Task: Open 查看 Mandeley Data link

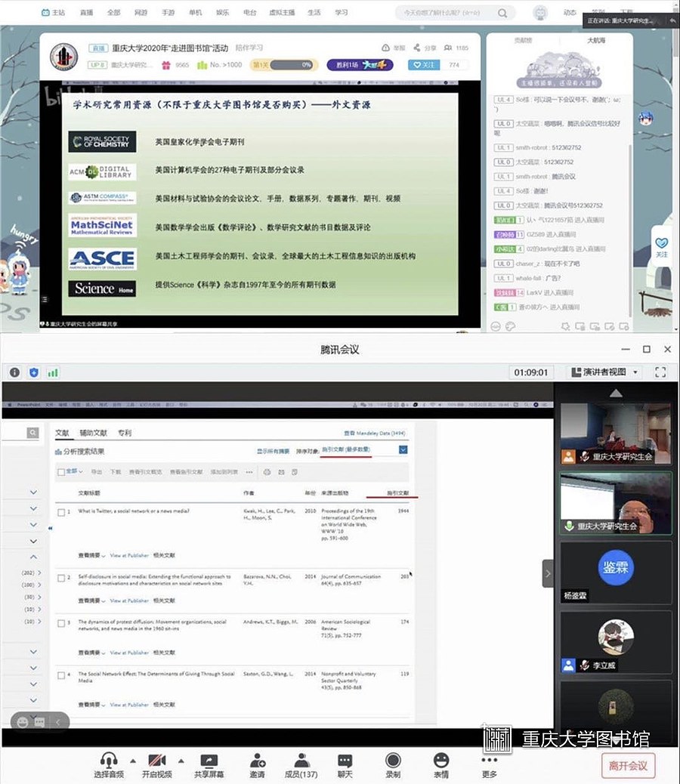Action: pyautogui.click(x=375, y=433)
